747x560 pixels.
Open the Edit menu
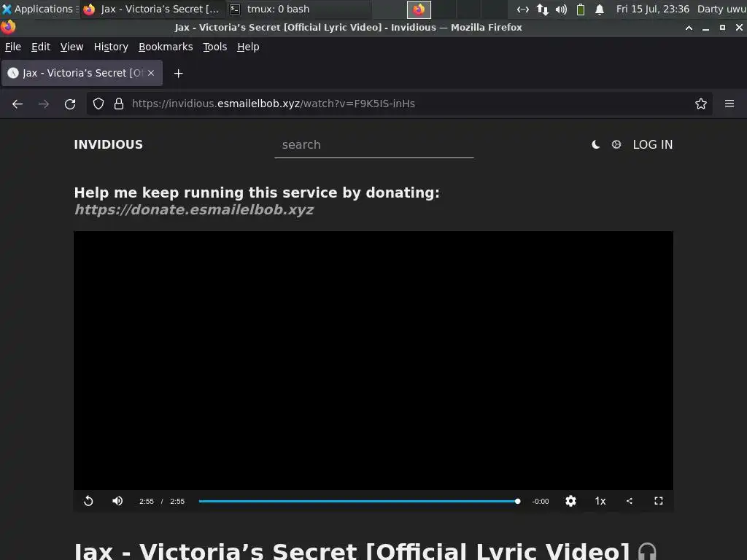click(x=41, y=47)
